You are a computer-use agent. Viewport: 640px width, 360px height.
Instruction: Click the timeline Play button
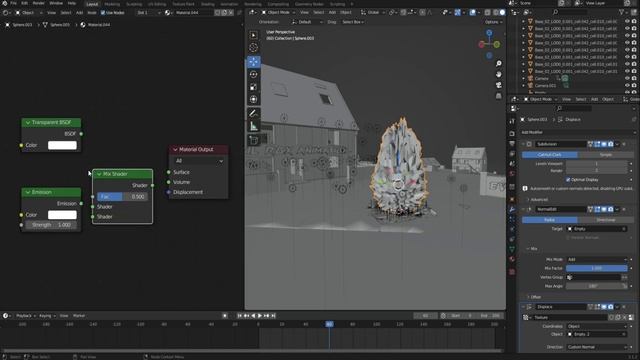point(260,316)
